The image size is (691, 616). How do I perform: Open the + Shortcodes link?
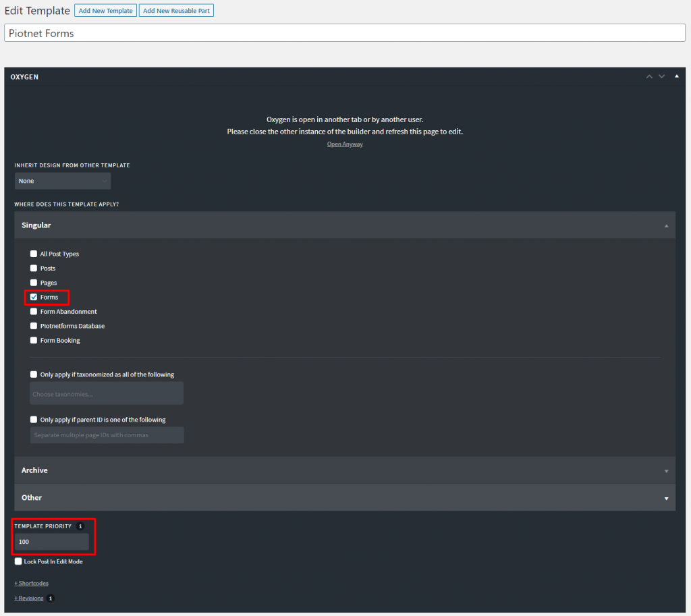pyautogui.click(x=31, y=583)
